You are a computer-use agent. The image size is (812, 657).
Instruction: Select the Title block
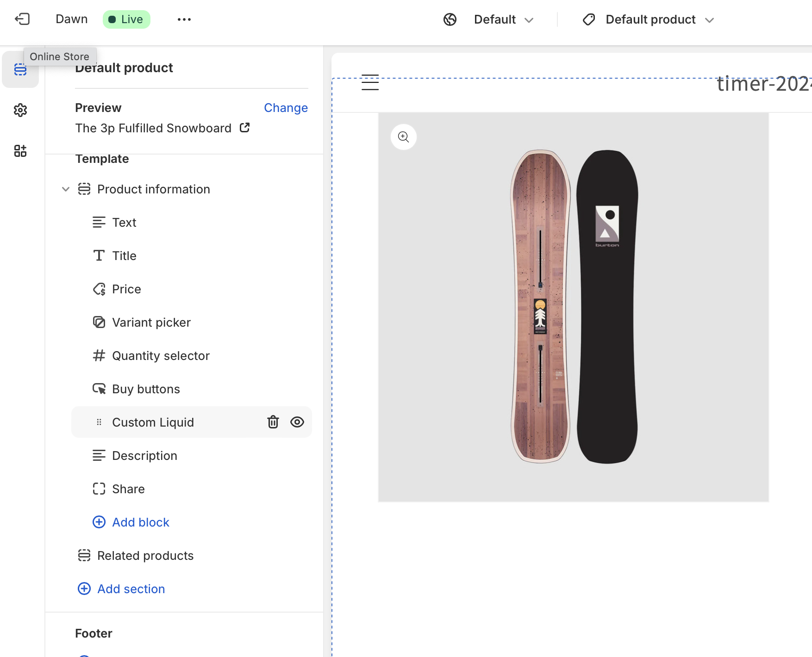click(x=192, y=256)
